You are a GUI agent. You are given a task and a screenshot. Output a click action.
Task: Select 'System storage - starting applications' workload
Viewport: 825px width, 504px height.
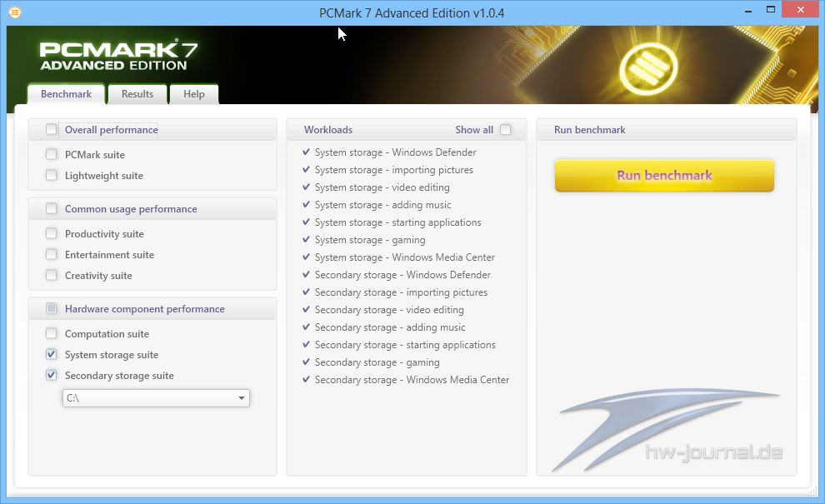pyautogui.click(x=392, y=222)
